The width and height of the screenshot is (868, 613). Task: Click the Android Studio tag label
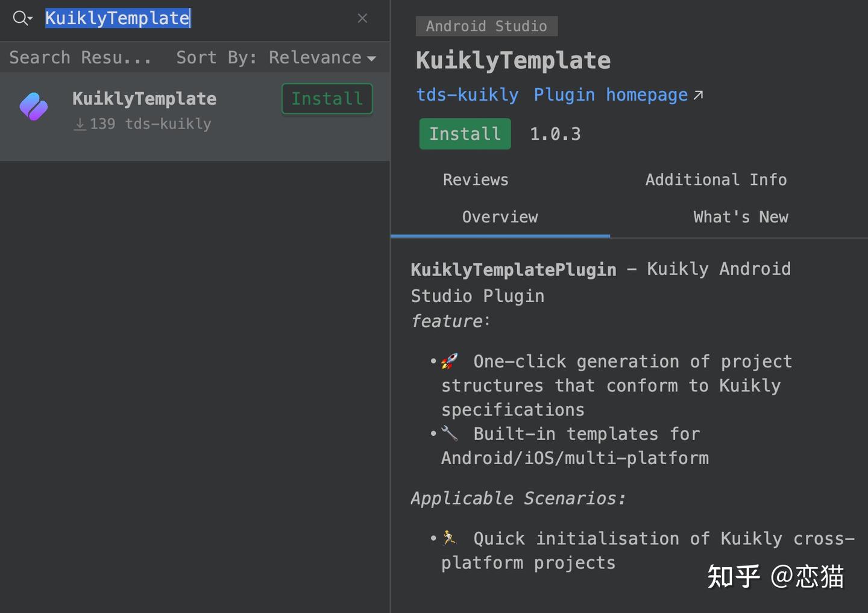pyautogui.click(x=486, y=26)
